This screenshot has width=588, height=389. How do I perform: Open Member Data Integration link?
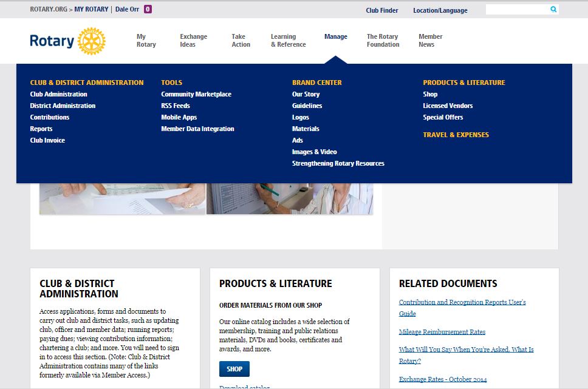click(197, 129)
